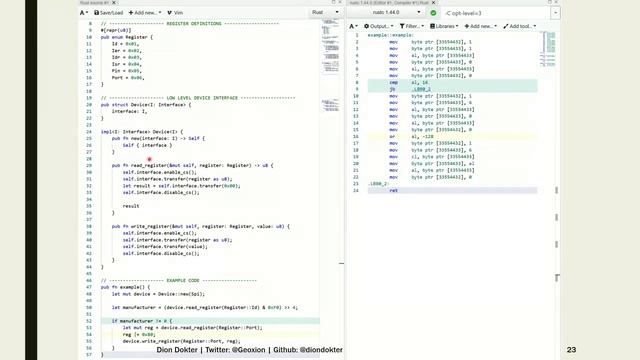The height and width of the screenshot is (360, 640).
Task: Click the 'pub struct Device' source line
Action: tap(146, 105)
